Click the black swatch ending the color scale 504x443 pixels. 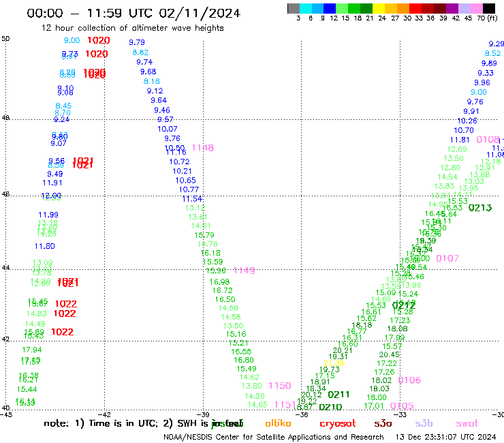pos(488,8)
